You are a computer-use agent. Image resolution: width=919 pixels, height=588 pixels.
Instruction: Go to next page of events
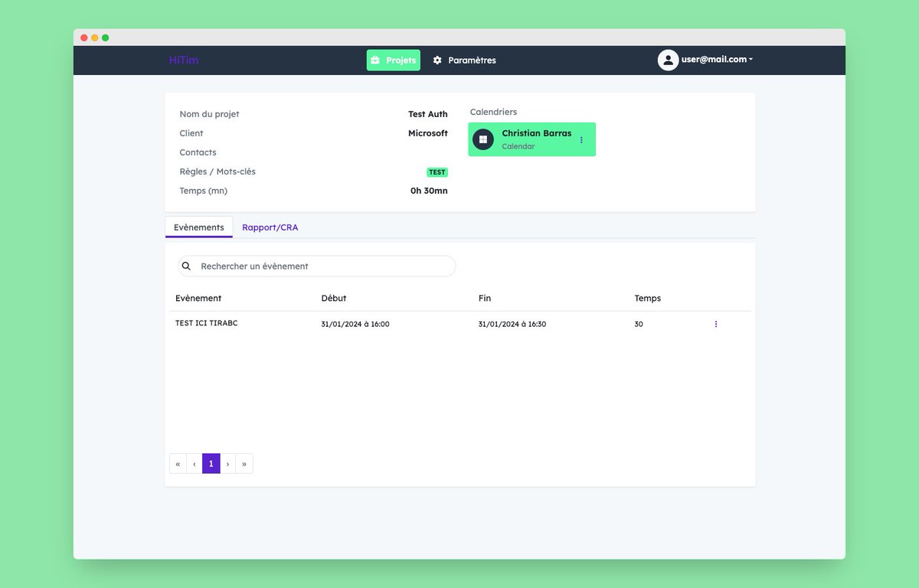pyautogui.click(x=228, y=464)
